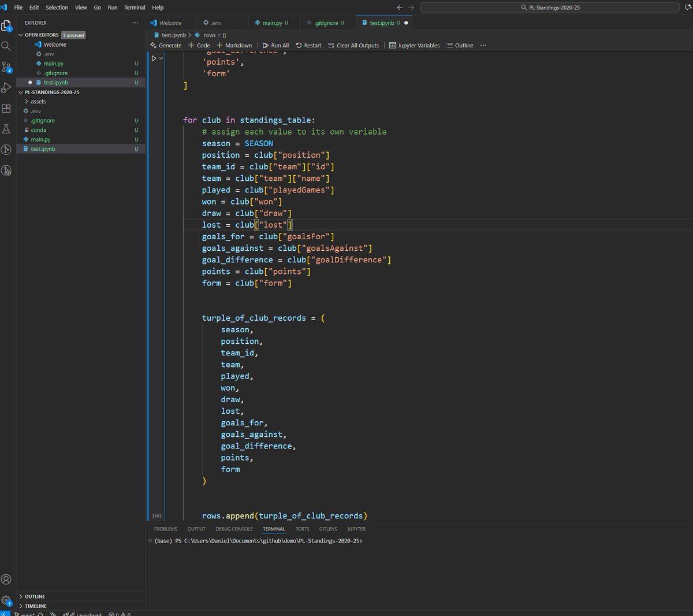Add a Code cell
Screen dimensions: 693x616
tap(199, 46)
